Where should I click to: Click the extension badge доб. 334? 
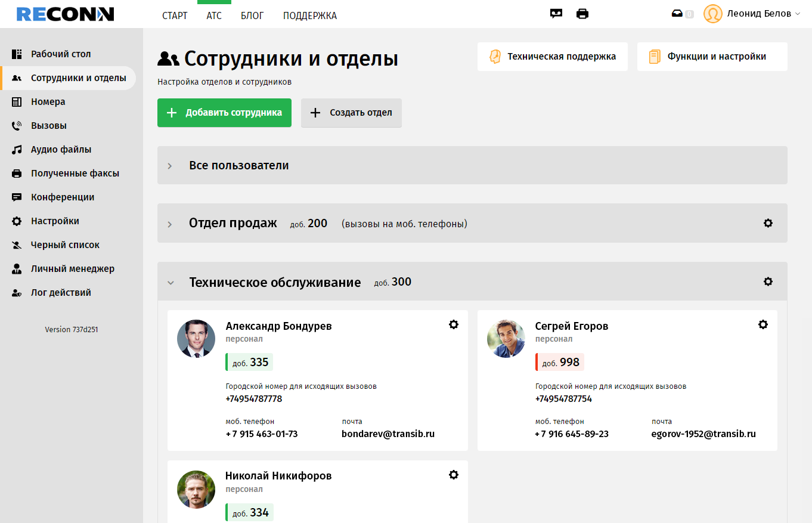click(249, 512)
